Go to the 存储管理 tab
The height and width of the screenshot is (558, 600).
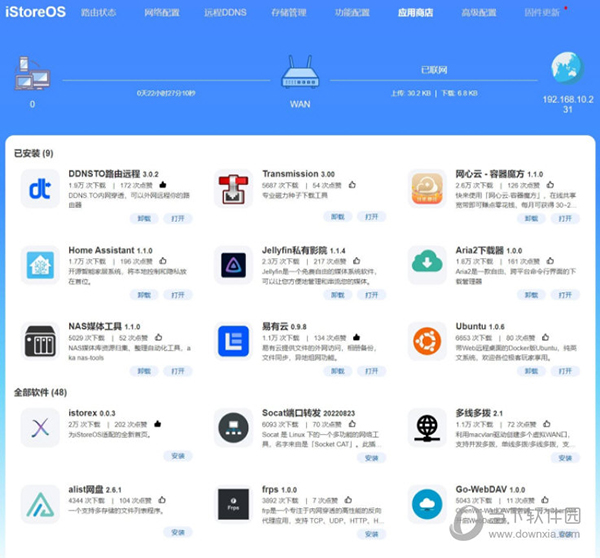289,13
